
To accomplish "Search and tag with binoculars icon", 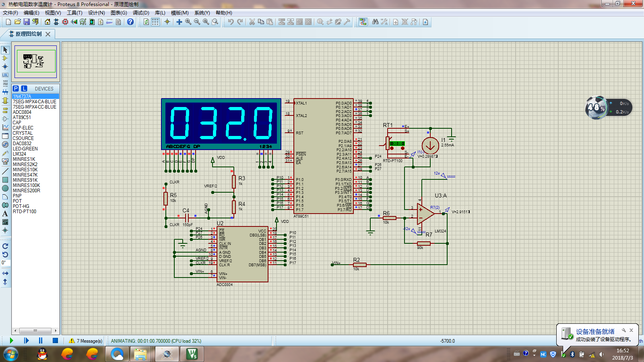I will [375, 22].
